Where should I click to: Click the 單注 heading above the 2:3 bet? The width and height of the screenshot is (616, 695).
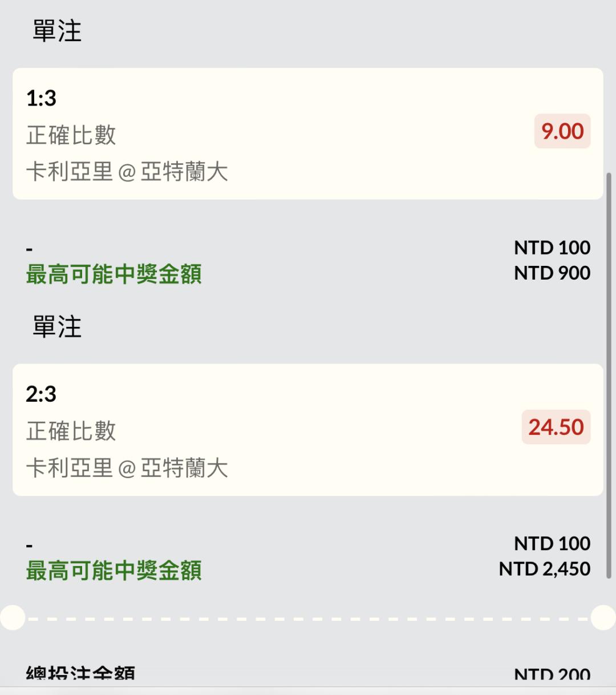pos(57,327)
